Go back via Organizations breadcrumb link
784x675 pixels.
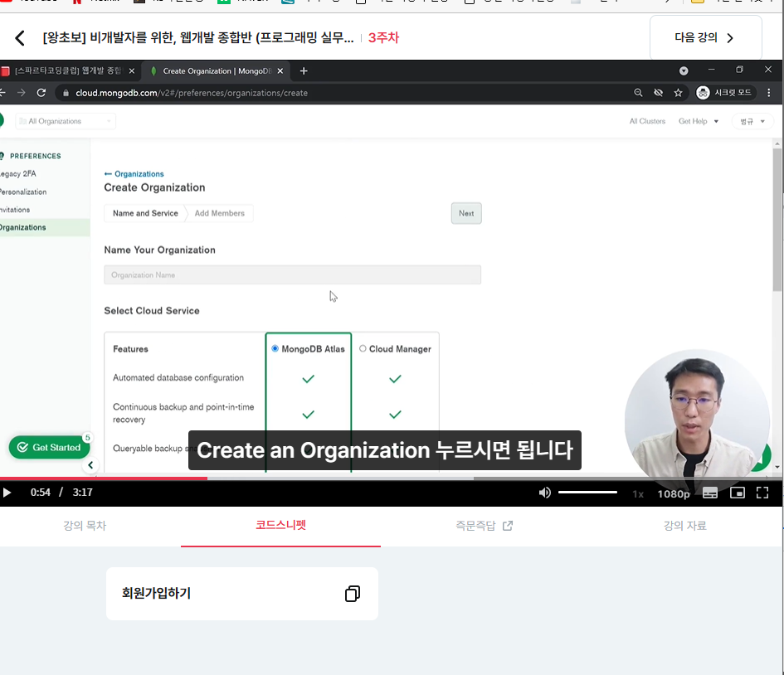134,174
